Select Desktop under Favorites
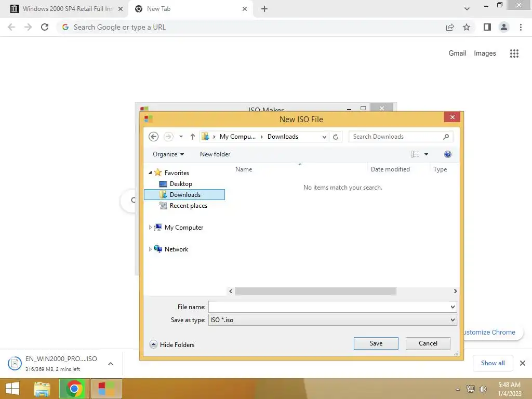 click(x=181, y=183)
